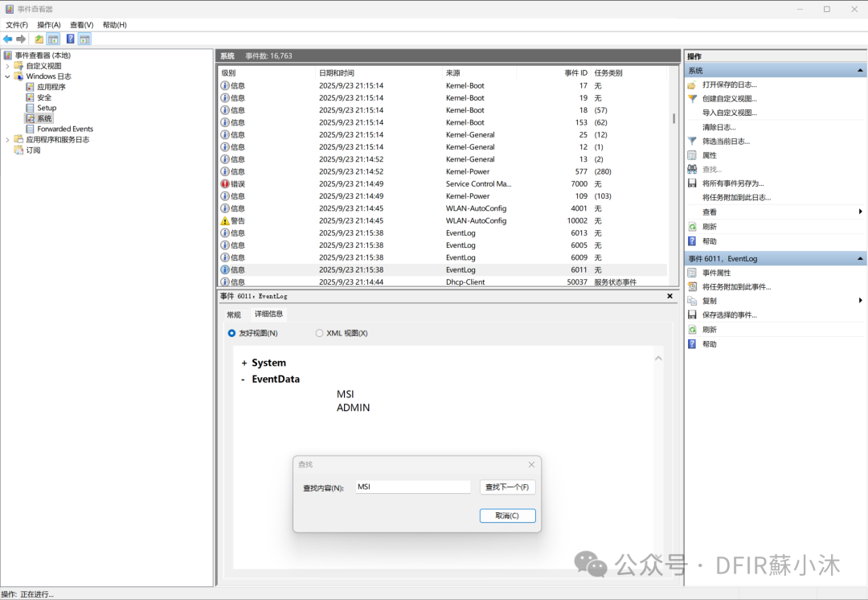
Task: Collapse the 事件 6011, EventLog actions section
Action: 860,259
